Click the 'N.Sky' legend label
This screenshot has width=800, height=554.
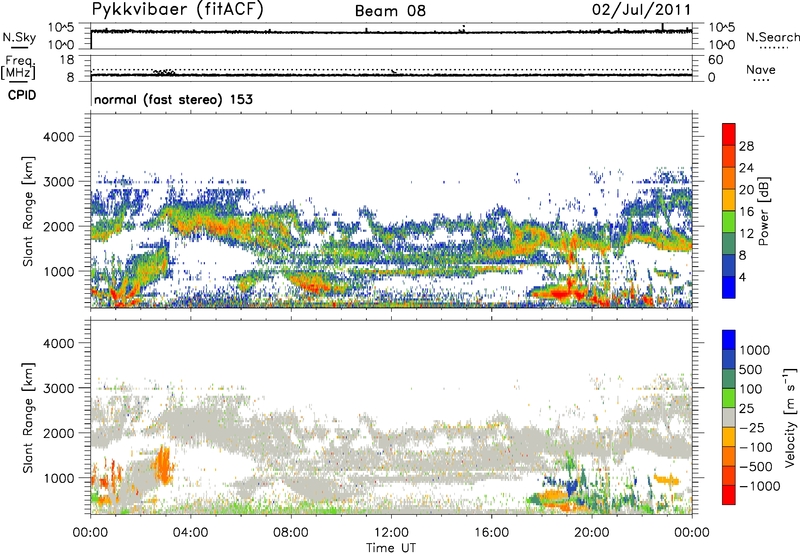pos(19,37)
